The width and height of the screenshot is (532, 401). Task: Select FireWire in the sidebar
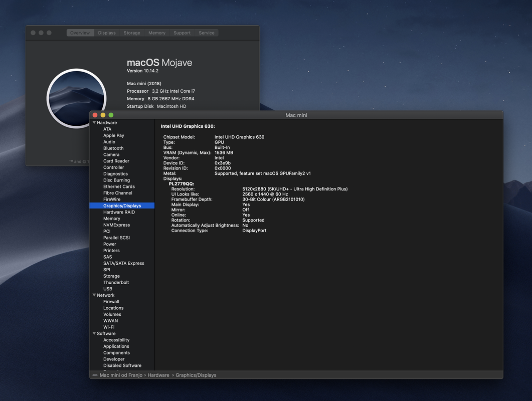[x=112, y=199]
